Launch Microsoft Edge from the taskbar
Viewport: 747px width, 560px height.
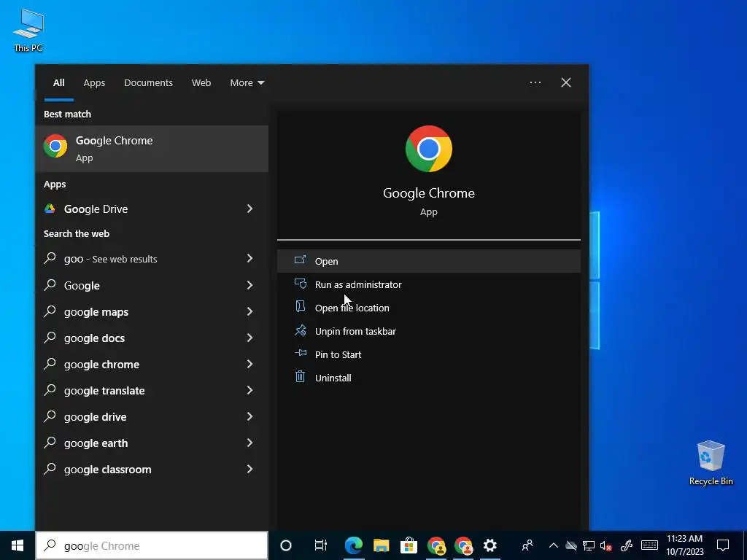[x=354, y=545]
